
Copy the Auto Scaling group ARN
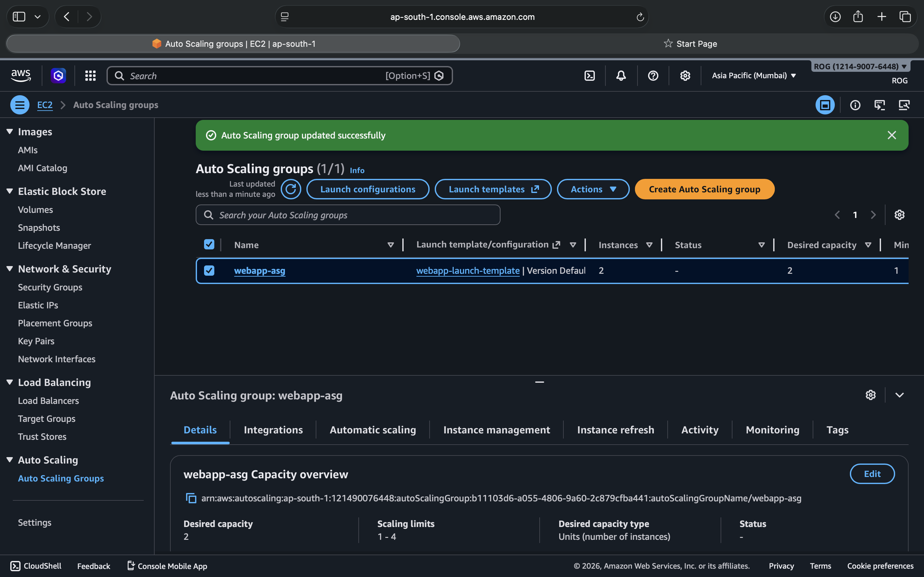[x=191, y=498]
